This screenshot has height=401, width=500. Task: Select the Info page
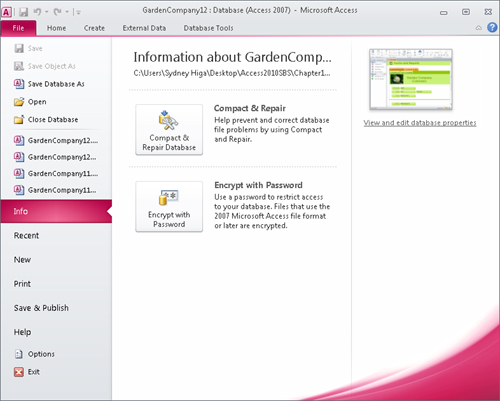click(56, 211)
